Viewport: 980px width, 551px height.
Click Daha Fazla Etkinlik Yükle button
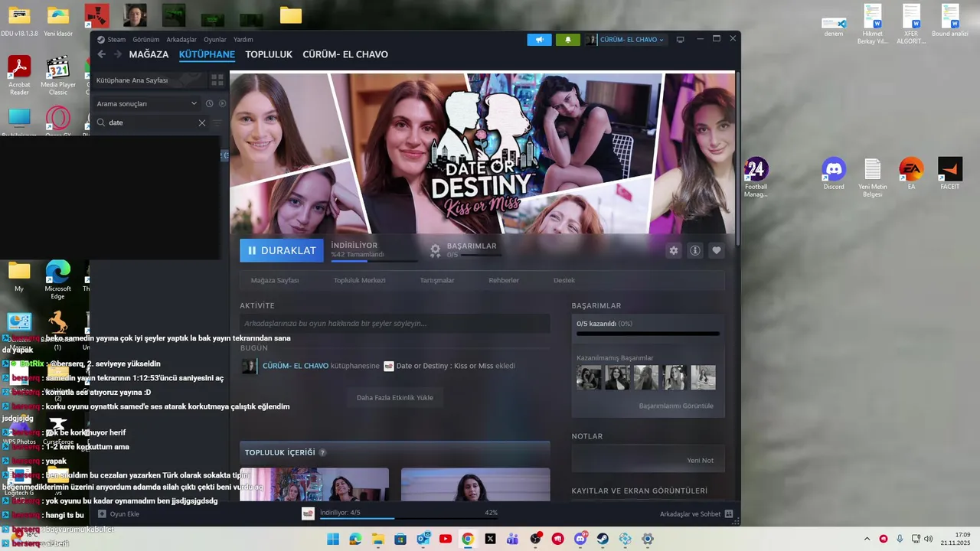(x=395, y=397)
